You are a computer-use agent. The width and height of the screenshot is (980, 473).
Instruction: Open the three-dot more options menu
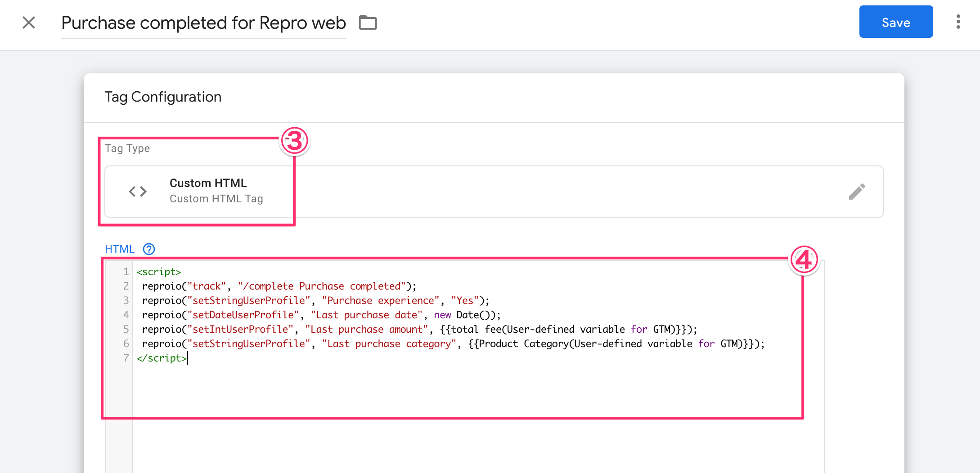point(958,22)
